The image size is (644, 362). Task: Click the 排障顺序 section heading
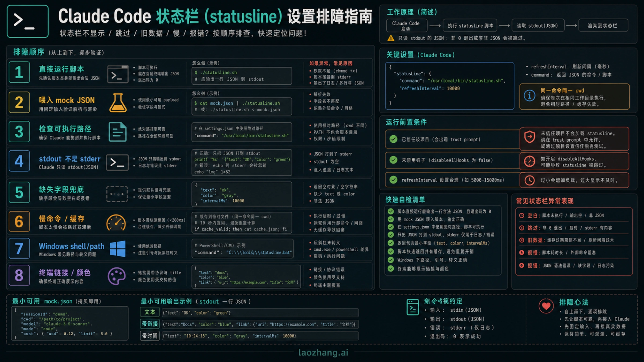pyautogui.click(x=29, y=52)
